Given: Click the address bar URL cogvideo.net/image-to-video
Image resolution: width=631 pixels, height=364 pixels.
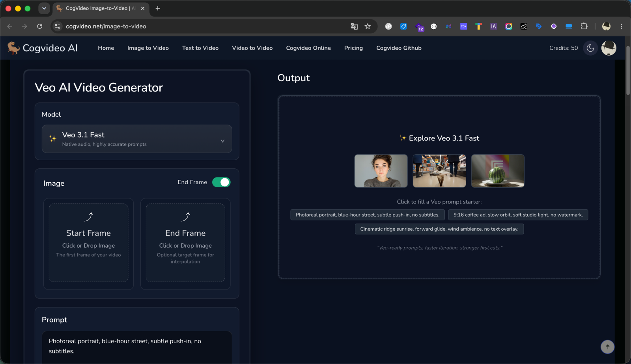Looking at the screenshot, I should click(106, 26).
